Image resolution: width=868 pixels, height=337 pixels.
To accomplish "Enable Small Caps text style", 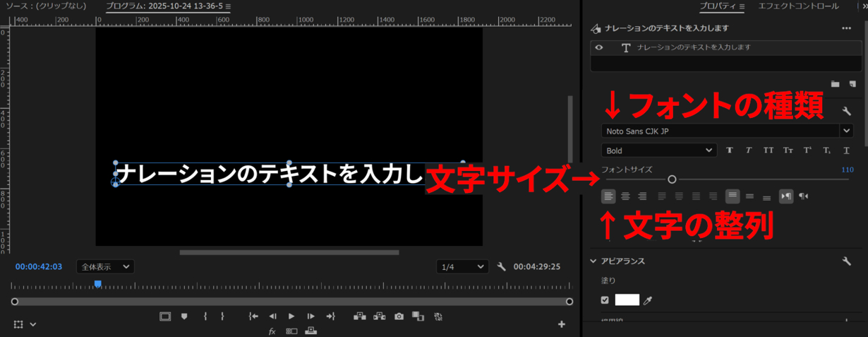I will coord(788,150).
